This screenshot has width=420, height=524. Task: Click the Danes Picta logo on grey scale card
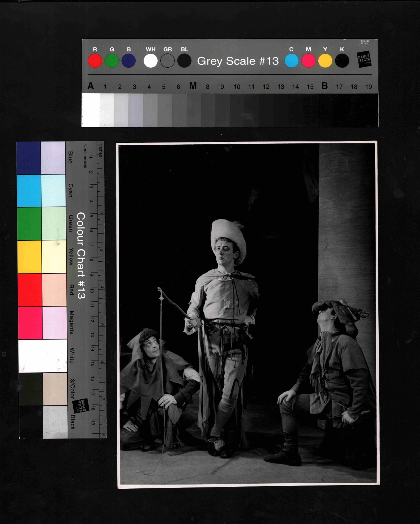(x=364, y=59)
